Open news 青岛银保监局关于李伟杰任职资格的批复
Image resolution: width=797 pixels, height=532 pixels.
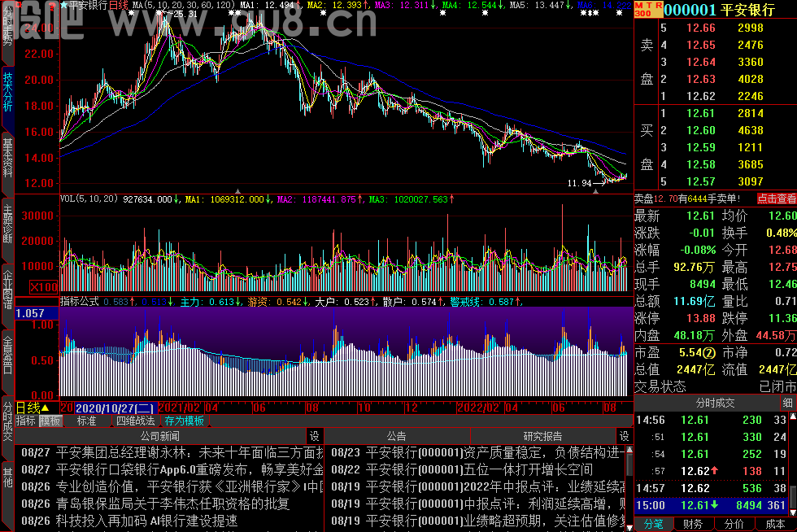155,504
